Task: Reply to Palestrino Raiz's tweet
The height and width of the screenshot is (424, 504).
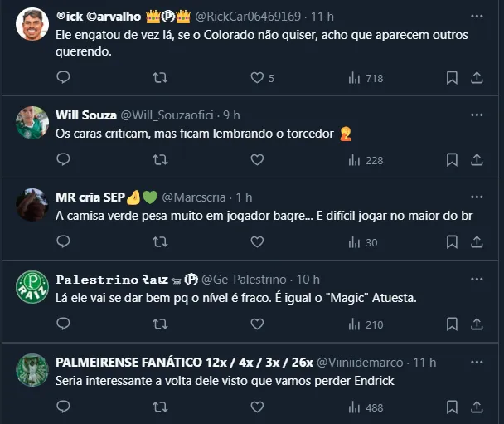Action: (64, 324)
